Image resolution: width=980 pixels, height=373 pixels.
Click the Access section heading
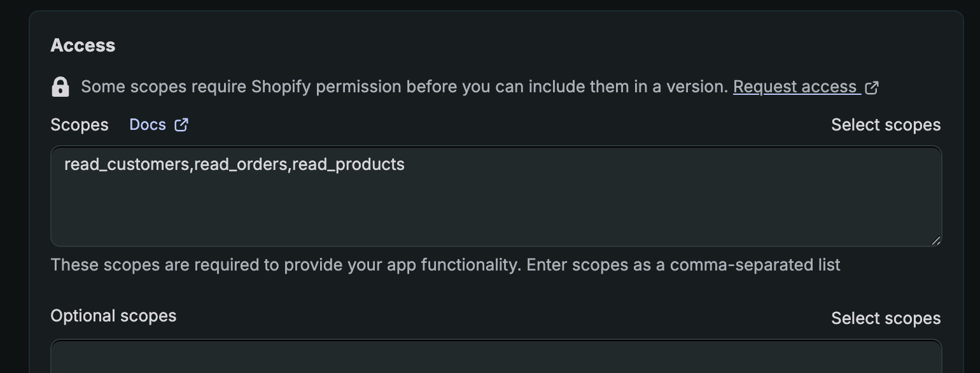pyautogui.click(x=83, y=45)
